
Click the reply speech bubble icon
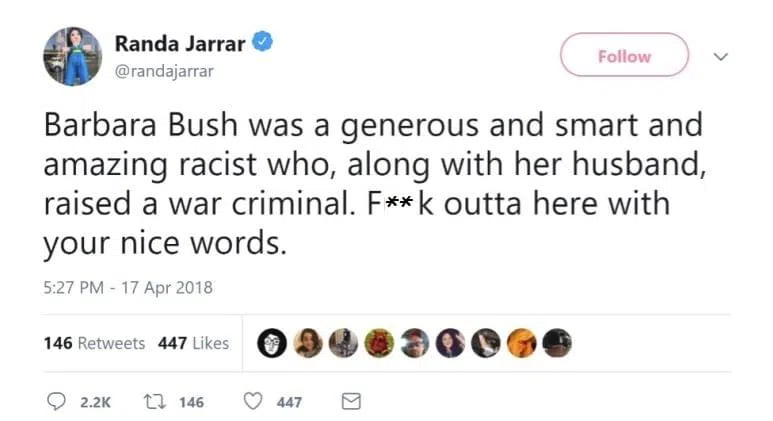(55, 402)
